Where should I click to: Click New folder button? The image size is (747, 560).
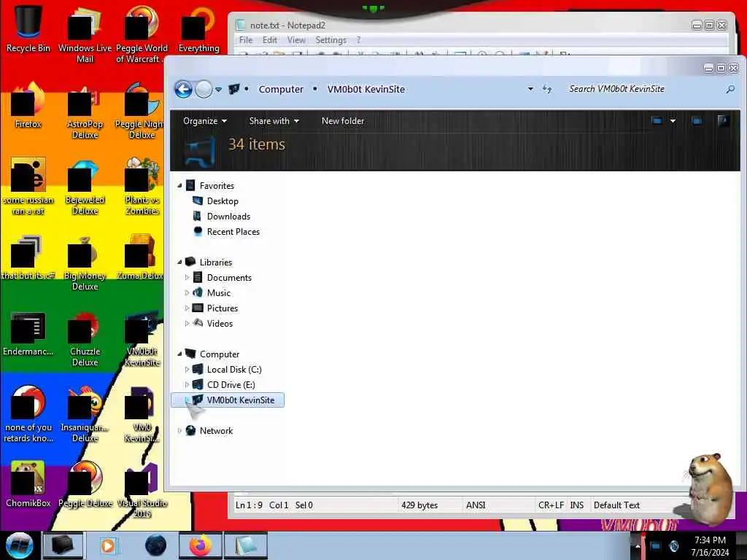(343, 121)
